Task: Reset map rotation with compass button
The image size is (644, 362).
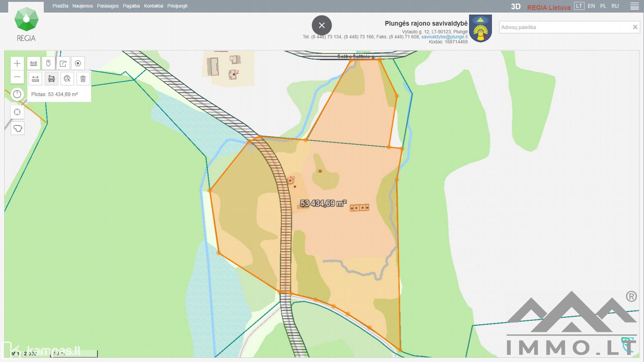Action: (x=17, y=94)
